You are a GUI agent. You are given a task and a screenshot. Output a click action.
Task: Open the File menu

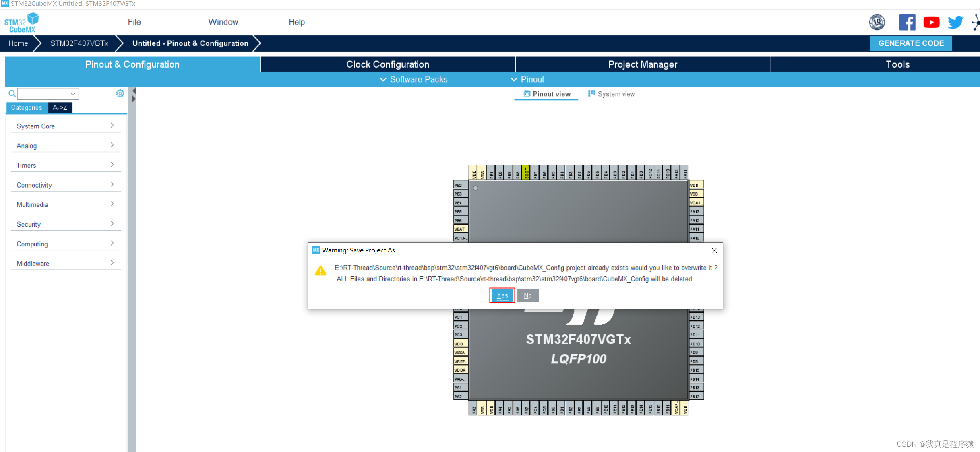pyautogui.click(x=134, y=22)
